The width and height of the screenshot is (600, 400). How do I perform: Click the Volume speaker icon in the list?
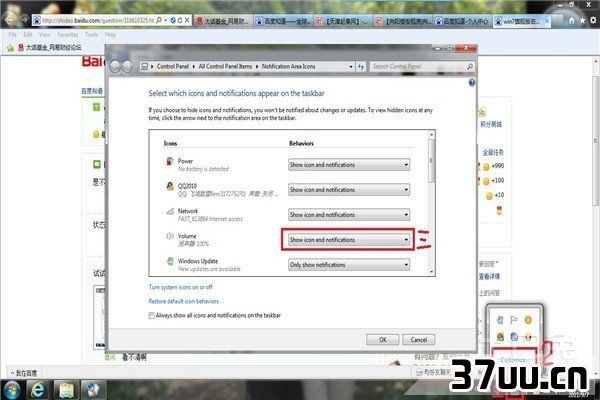point(170,236)
